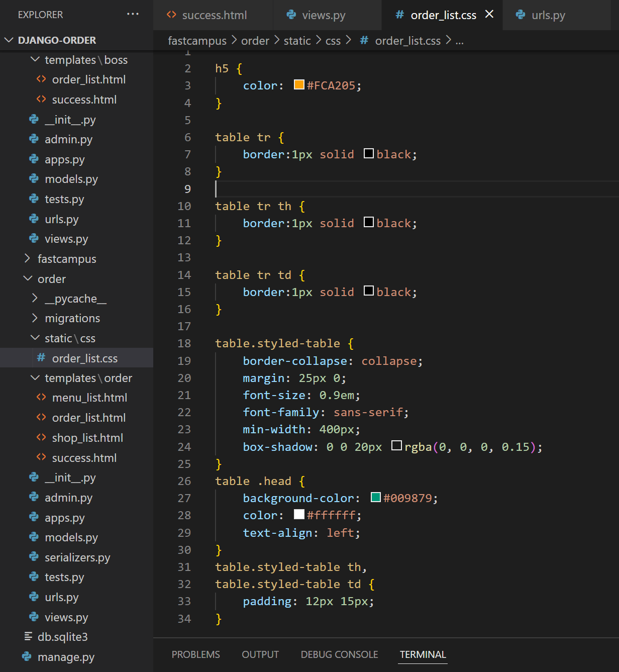Collapse the order folder
This screenshot has width=619, height=672.
coord(28,278)
